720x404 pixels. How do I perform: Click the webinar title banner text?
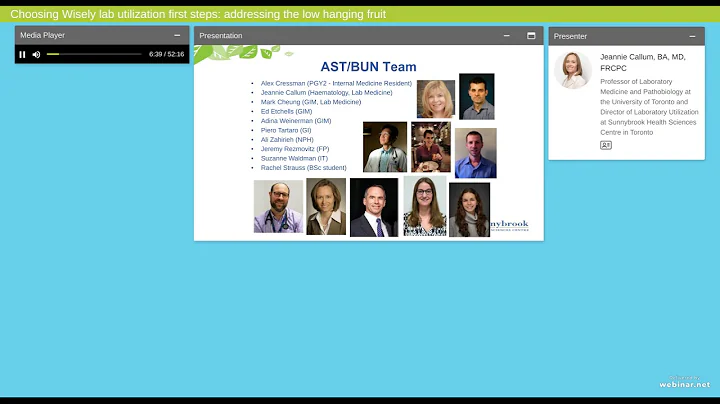click(x=198, y=14)
